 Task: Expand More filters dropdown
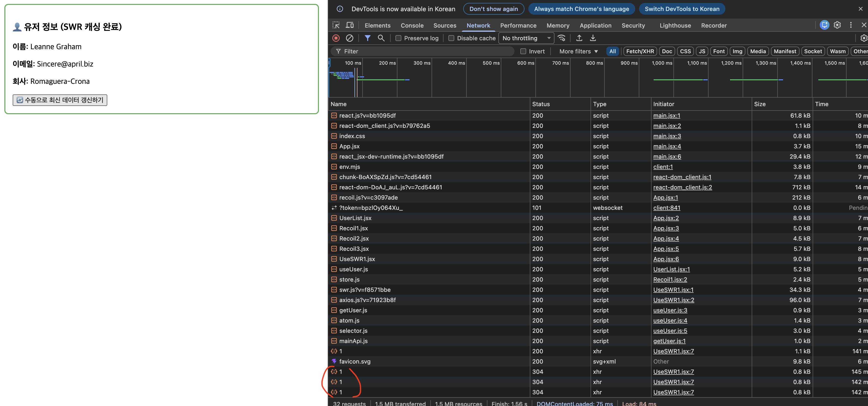[x=578, y=51]
